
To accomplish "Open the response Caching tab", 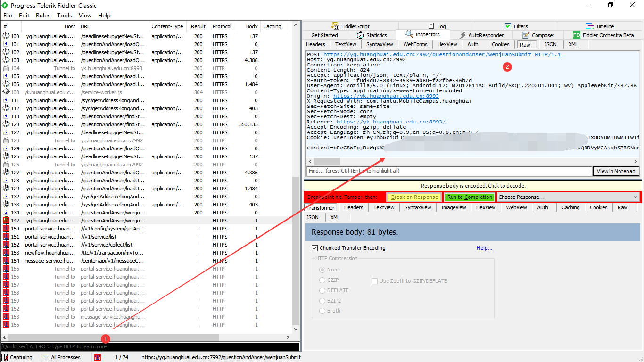I will [x=570, y=207].
